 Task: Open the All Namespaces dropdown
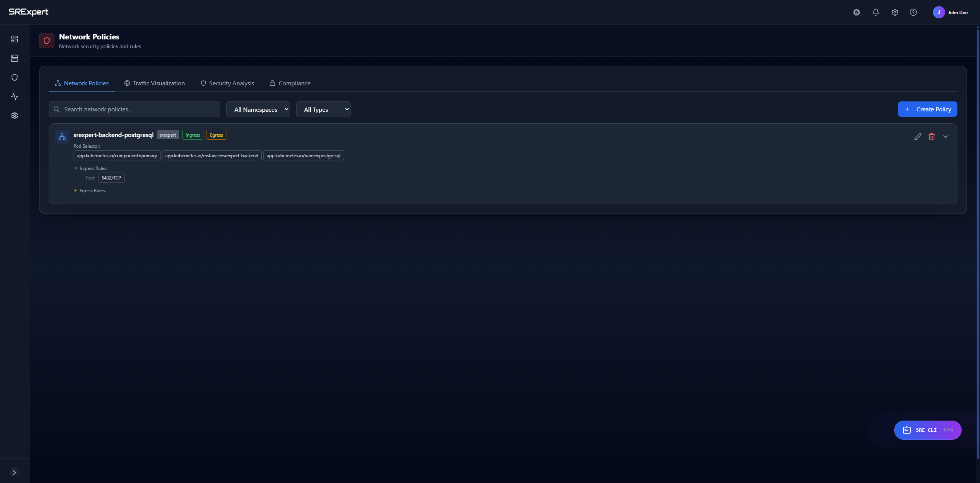[x=258, y=109]
